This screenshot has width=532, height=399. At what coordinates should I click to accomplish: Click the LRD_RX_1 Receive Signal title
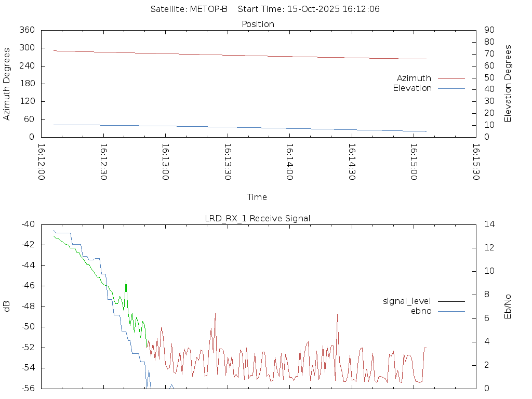pyautogui.click(x=258, y=218)
